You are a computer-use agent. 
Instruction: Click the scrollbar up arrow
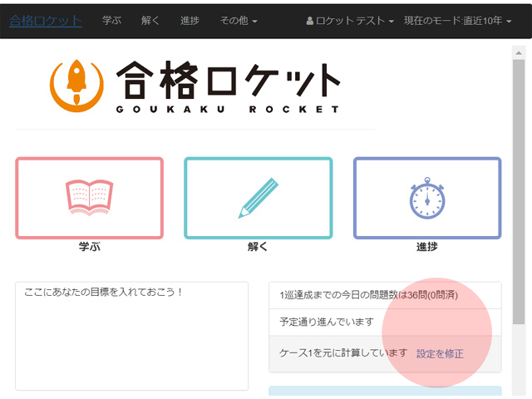click(519, 53)
